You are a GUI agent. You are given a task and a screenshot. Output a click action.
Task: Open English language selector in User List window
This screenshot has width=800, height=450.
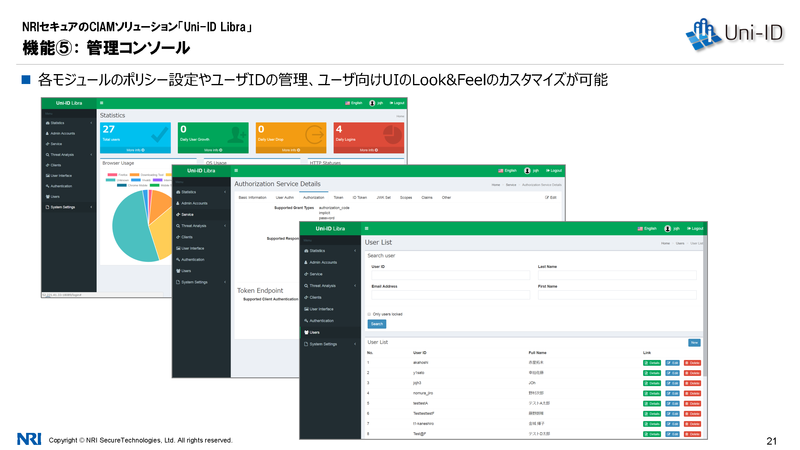pos(647,229)
